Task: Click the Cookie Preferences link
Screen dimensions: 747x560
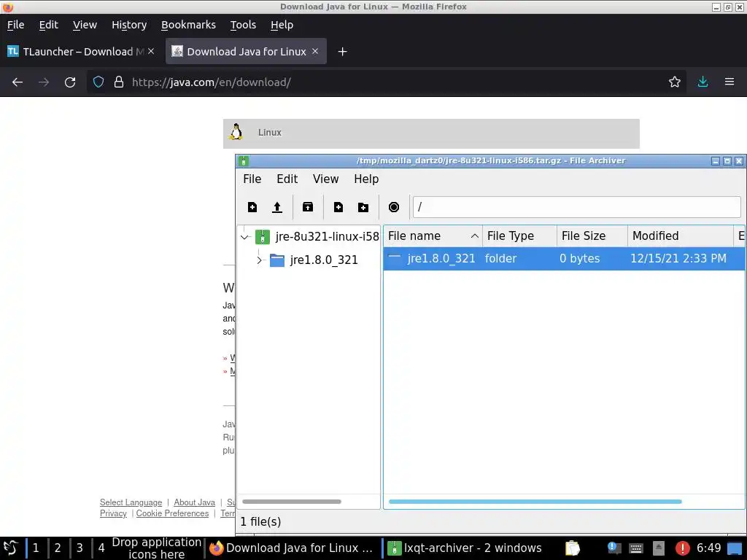Action: point(172,513)
